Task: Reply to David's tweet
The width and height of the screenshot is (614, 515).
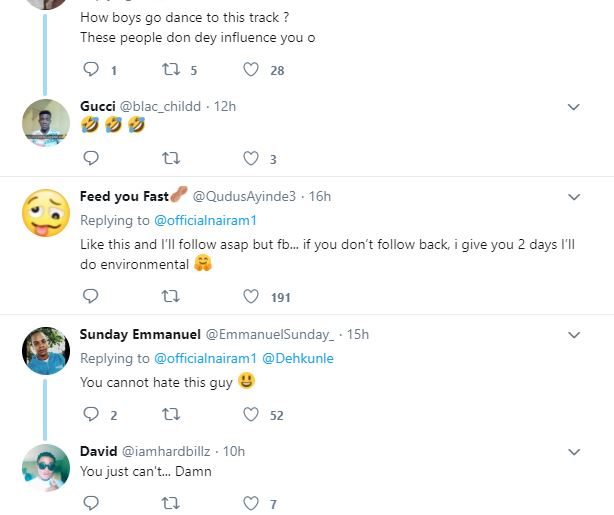Action: 90,503
